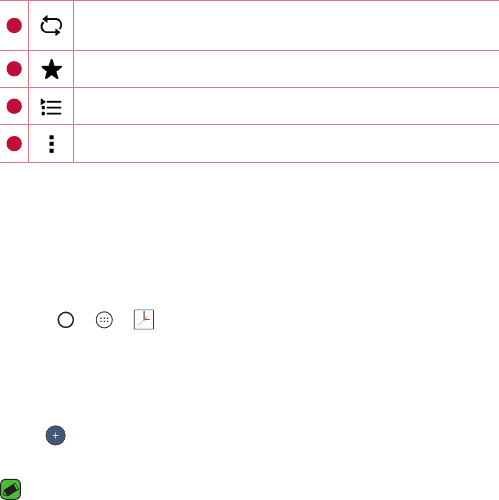499x500 pixels.
Task: Click the repeat loop arrows icon
Action: tap(51, 25)
